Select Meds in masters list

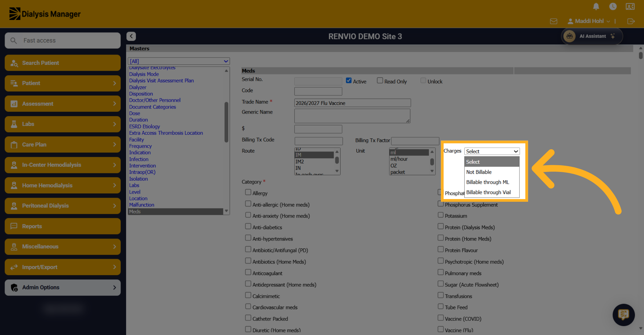pyautogui.click(x=176, y=212)
